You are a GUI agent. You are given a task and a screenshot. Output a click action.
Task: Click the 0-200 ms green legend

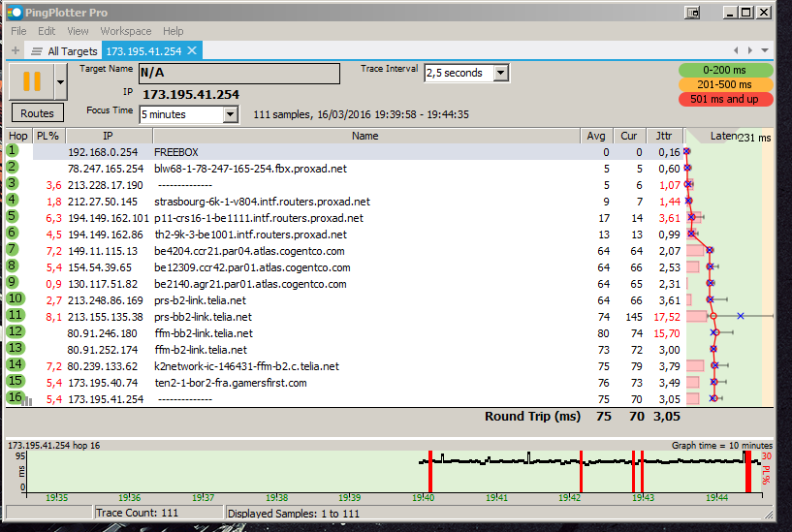click(725, 70)
